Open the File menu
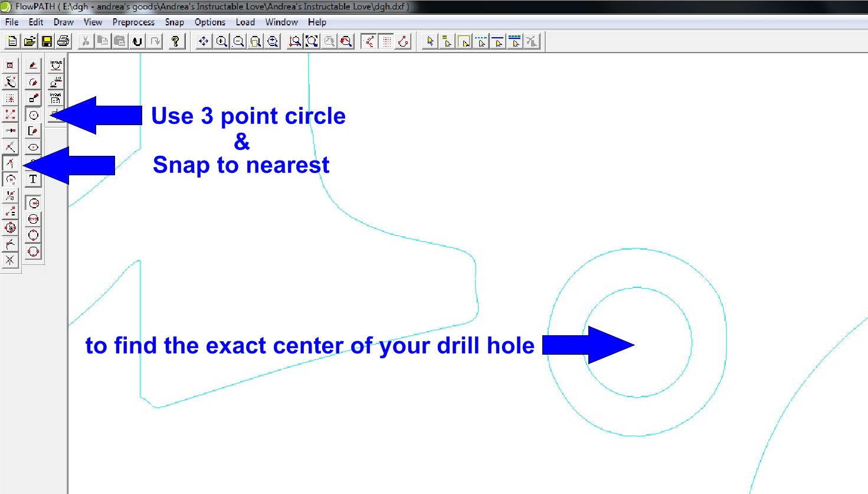Image resolution: width=868 pixels, height=494 pixels. coord(12,22)
